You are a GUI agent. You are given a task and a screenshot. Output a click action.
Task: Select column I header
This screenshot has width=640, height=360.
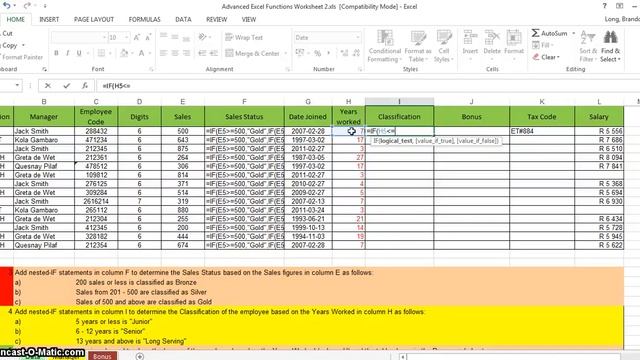pos(399,101)
